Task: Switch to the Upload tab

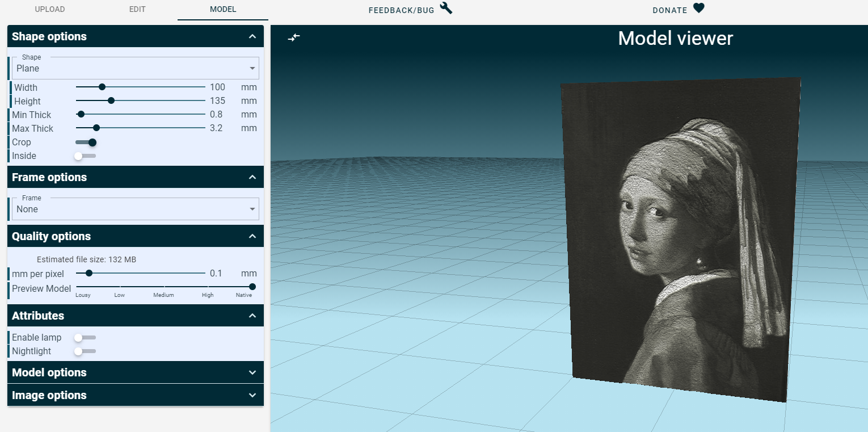Action: coord(50,10)
